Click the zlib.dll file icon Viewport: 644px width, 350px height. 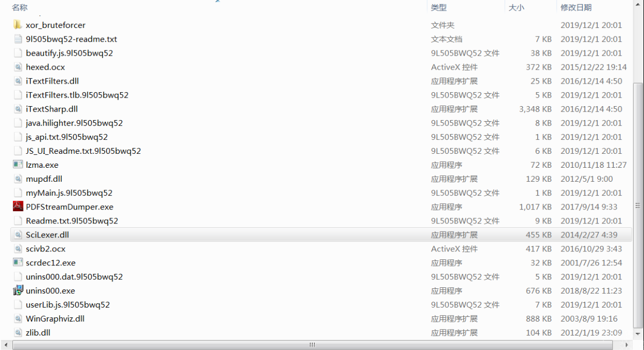18,332
